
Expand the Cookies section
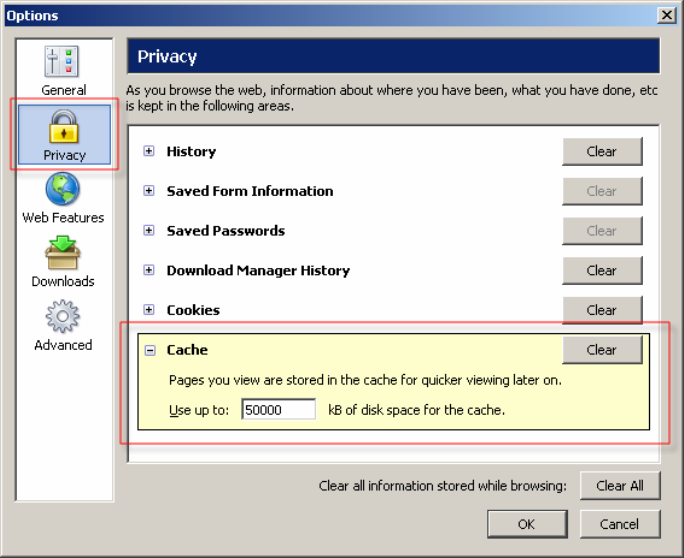pos(149,310)
